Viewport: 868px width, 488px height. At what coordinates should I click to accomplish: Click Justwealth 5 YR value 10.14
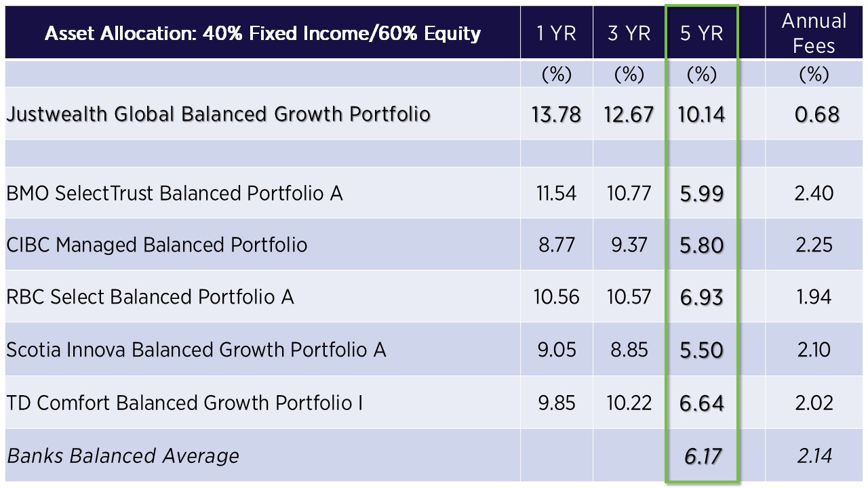pos(701,114)
